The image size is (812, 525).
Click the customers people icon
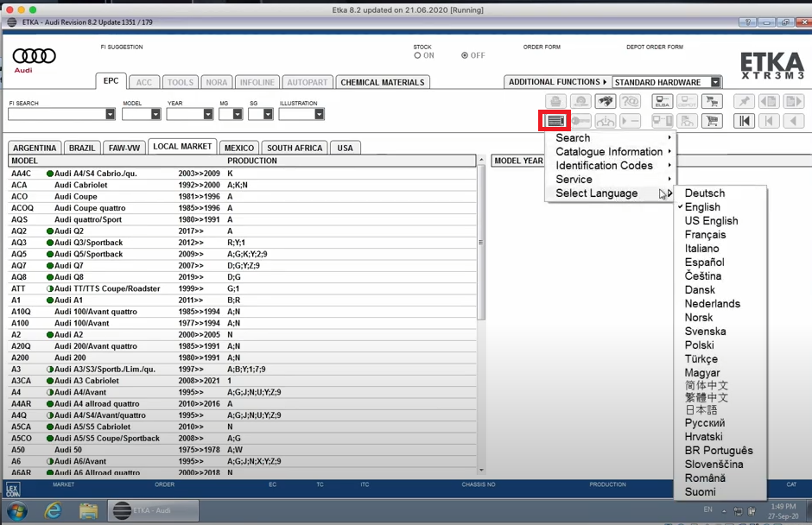coord(687,121)
